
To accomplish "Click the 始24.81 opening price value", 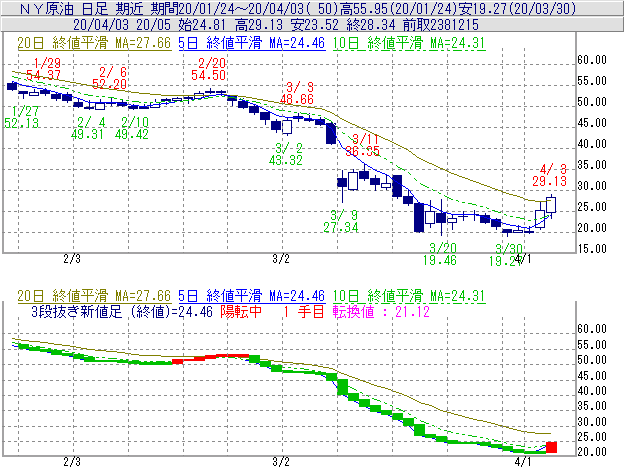I will pos(203,25).
